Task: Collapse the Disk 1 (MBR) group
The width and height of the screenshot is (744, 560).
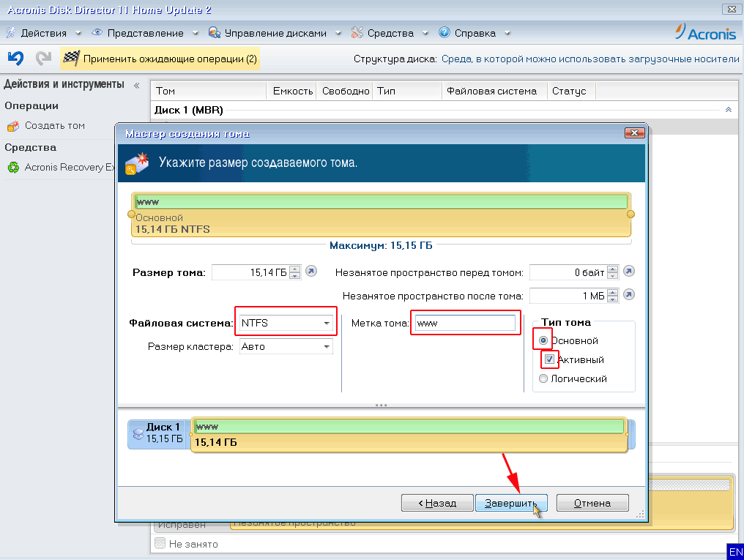Action: 729,110
